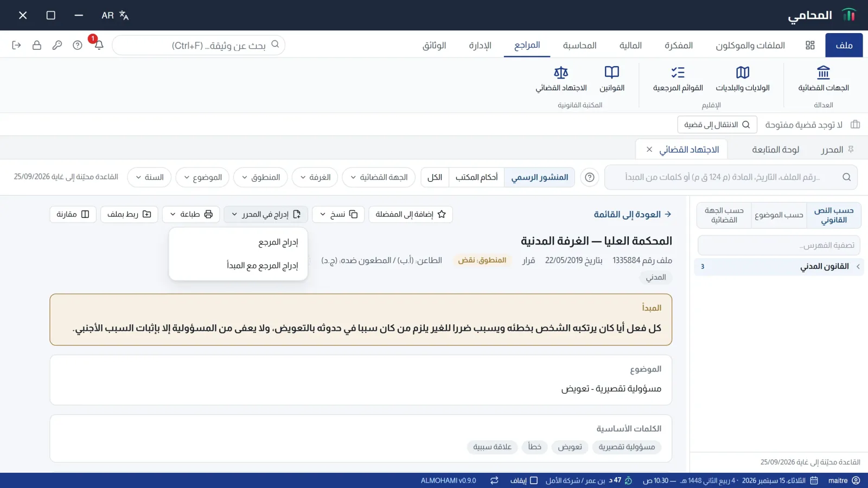
Task: Open the المنطوق filter dropdown
Action: pos(260,177)
